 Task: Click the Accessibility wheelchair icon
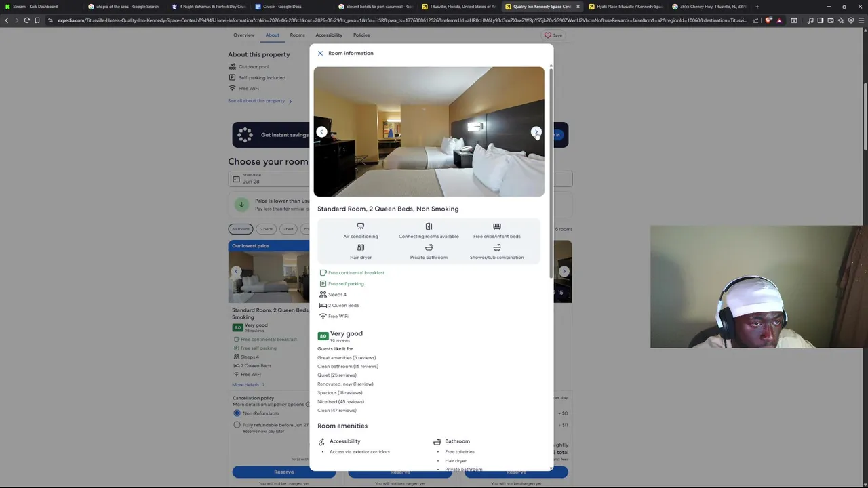click(321, 441)
